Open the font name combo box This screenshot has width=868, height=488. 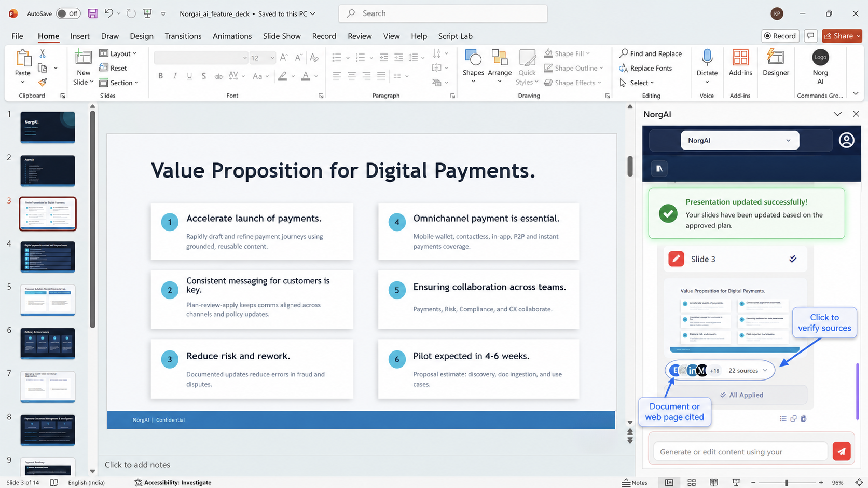pyautogui.click(x=201, y=58)
